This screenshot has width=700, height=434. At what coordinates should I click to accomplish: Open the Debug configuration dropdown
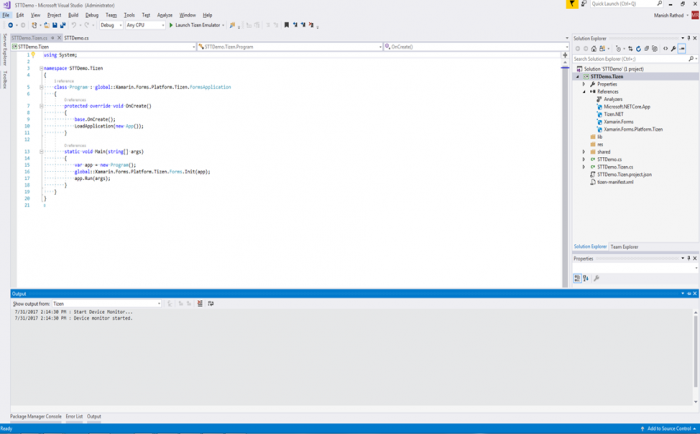[111, 25]
